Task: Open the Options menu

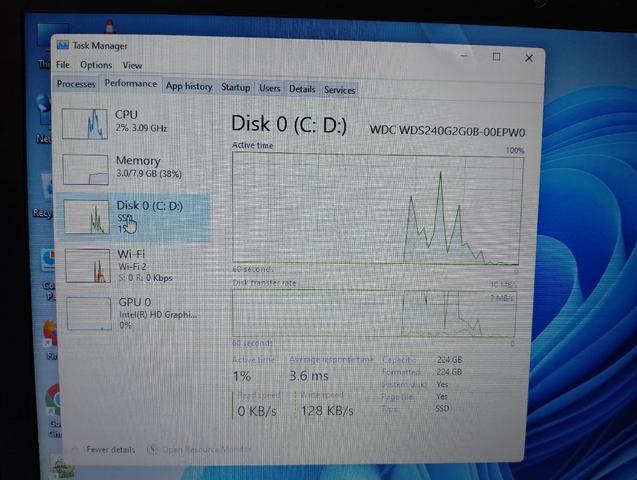Action: 96,65
